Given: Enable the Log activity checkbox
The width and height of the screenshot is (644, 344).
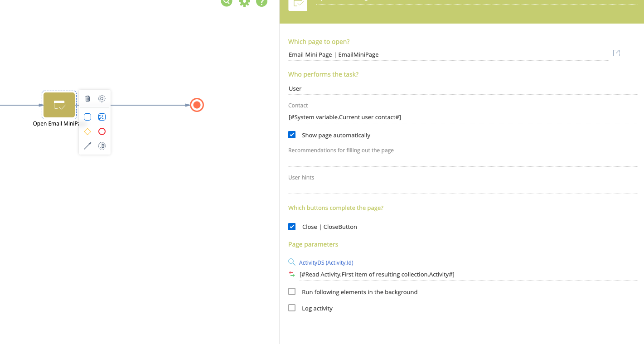Looking at the screenshot, I should [x=292, y=308].
